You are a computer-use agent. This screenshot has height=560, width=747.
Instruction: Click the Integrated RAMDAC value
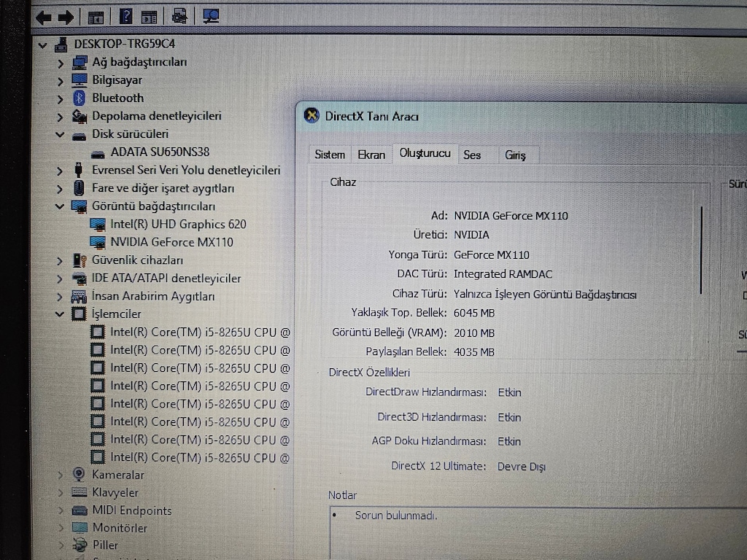click(x=503, y=274)
